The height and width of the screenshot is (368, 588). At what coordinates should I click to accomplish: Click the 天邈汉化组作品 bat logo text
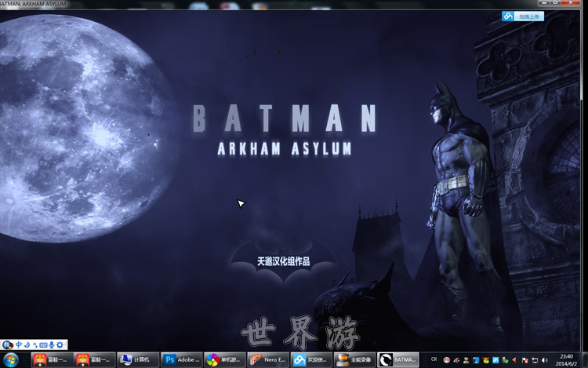coord(284,261)
